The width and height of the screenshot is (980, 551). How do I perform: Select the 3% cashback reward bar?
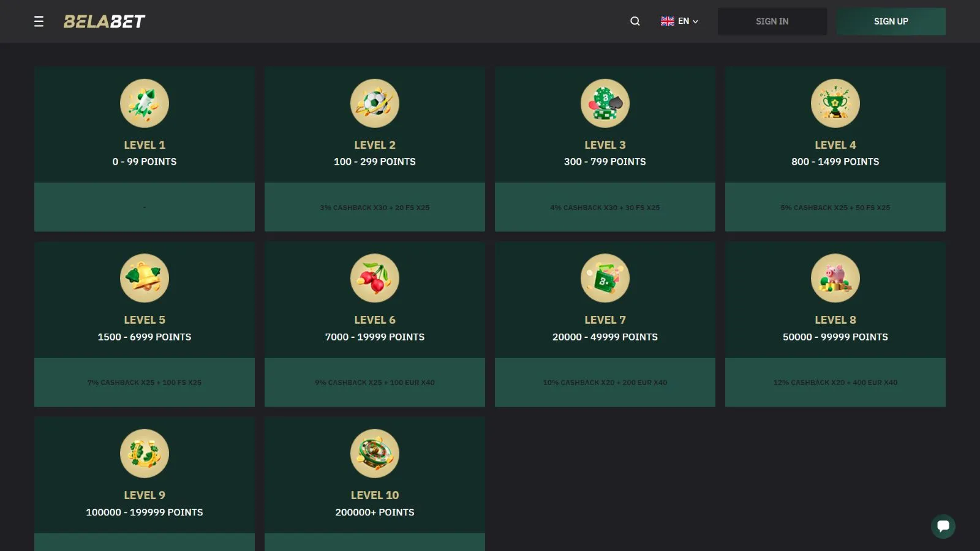[375, 208]
